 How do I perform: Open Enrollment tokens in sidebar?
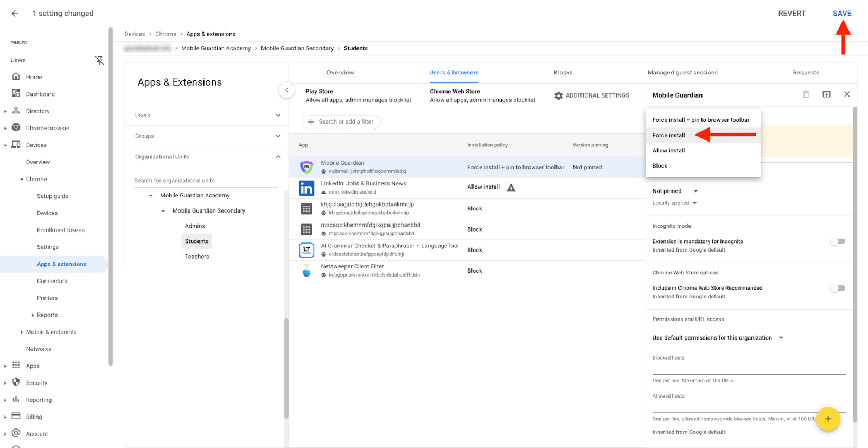[61, 230]
